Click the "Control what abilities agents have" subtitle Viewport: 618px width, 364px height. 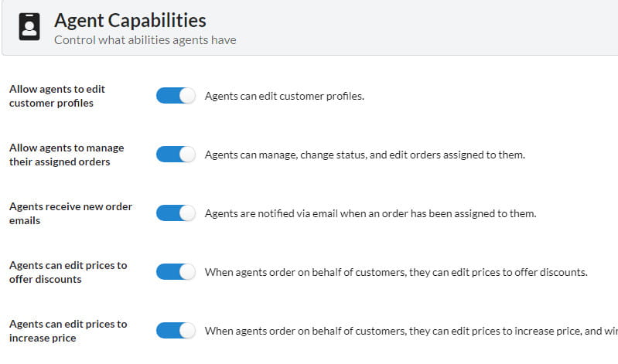coord(145,39)
